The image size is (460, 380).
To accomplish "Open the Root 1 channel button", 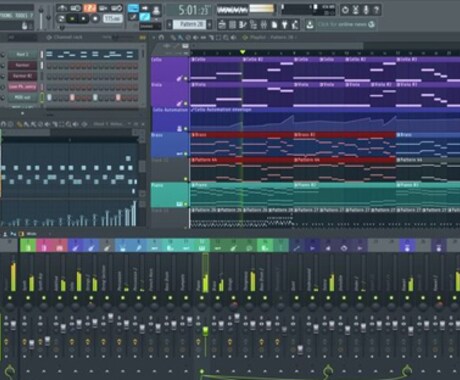I will (22, 54).
